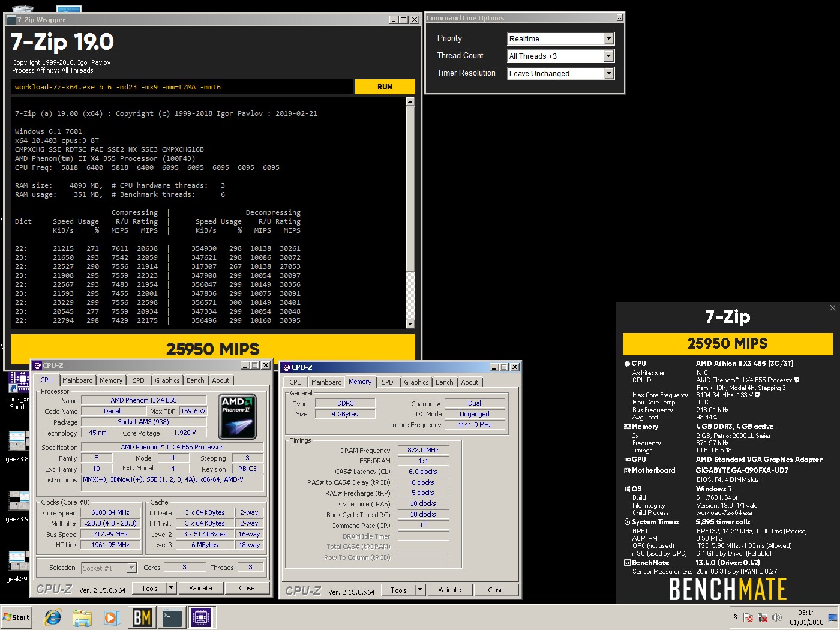Open SPD tab in left CPU-Z window
Image resolution: width=840 pixels, height=630 pixels.
pyautogui.click(x=139, y=380)
